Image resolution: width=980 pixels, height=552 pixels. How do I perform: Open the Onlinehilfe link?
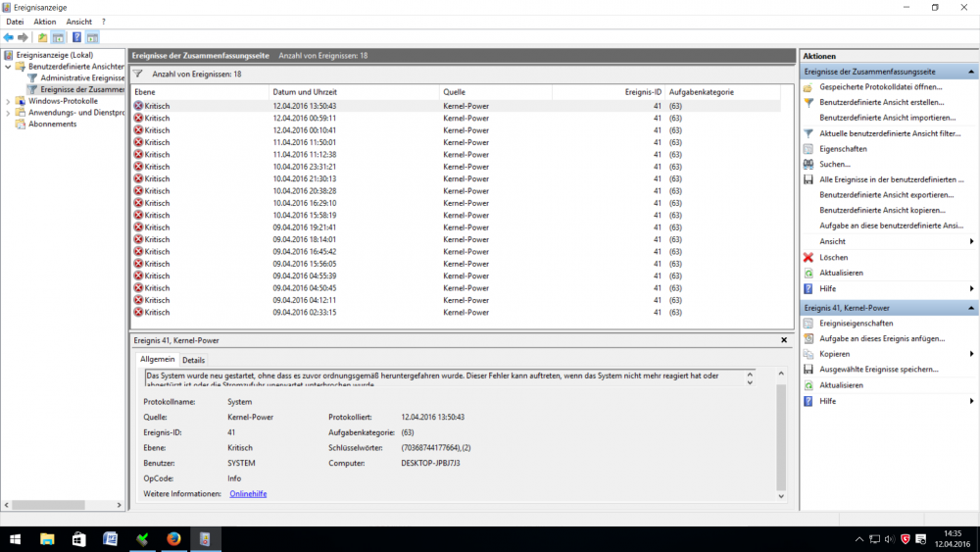click(248, 494)
